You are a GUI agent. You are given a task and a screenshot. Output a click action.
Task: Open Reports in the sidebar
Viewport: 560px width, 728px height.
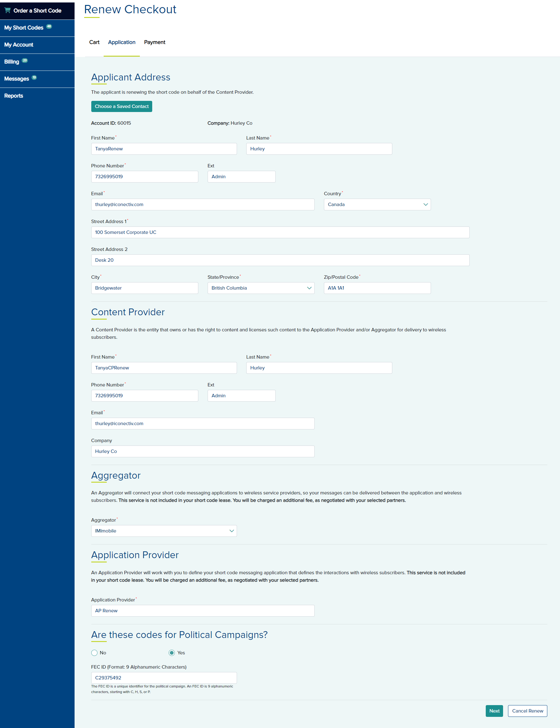coord(14,96)
